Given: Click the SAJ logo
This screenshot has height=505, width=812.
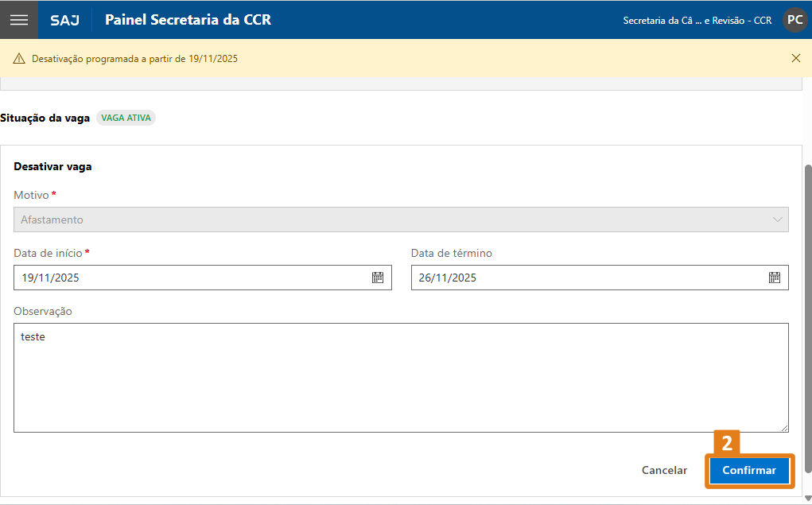Looking at the screenshot, I should 64,20.
